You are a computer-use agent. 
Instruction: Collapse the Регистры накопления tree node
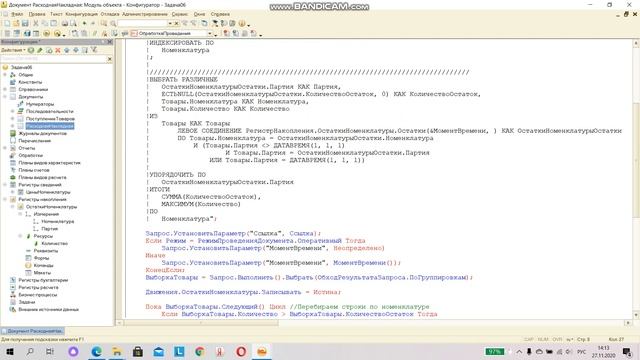pyautogui.click(x=5, y=200)
